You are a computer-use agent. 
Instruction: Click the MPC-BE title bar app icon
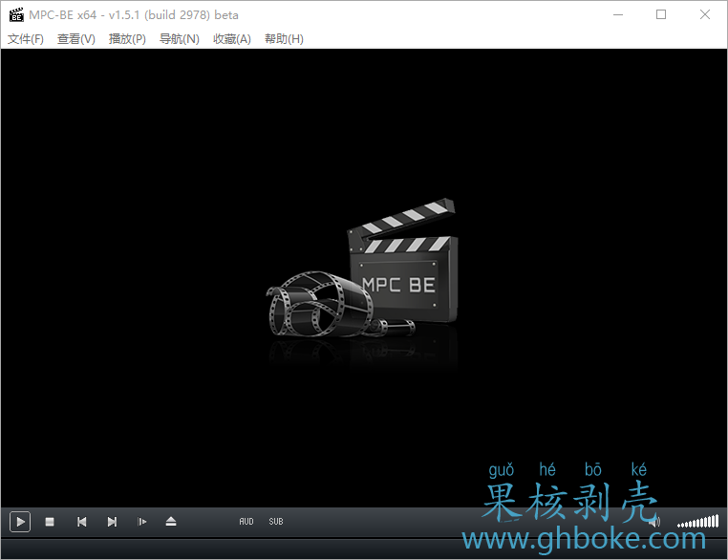[16, 15]
